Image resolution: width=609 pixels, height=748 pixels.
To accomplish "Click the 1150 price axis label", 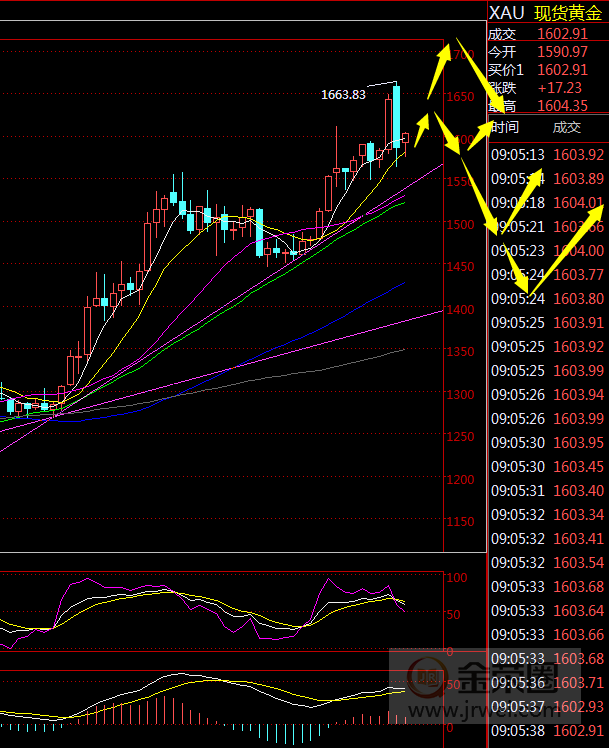I will [x=461, y=522].
